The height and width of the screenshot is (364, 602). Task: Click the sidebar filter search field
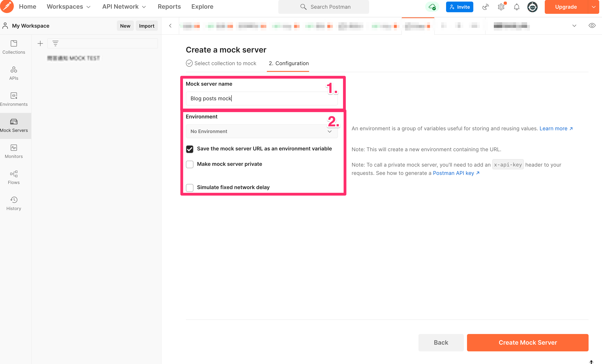point(103,43)
